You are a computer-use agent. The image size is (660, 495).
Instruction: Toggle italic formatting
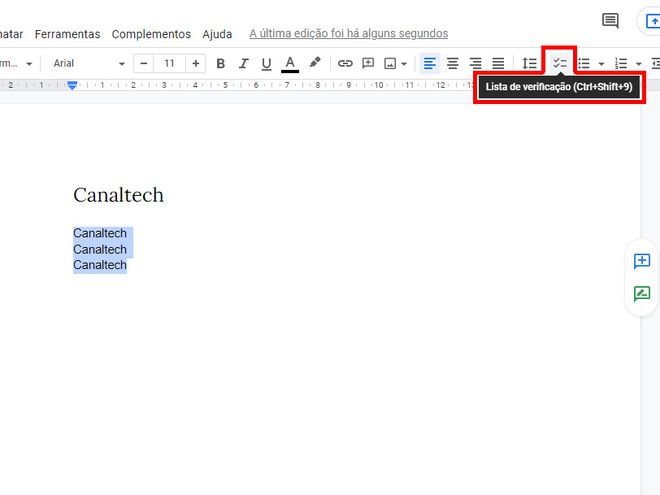click(x=243, y=64)
